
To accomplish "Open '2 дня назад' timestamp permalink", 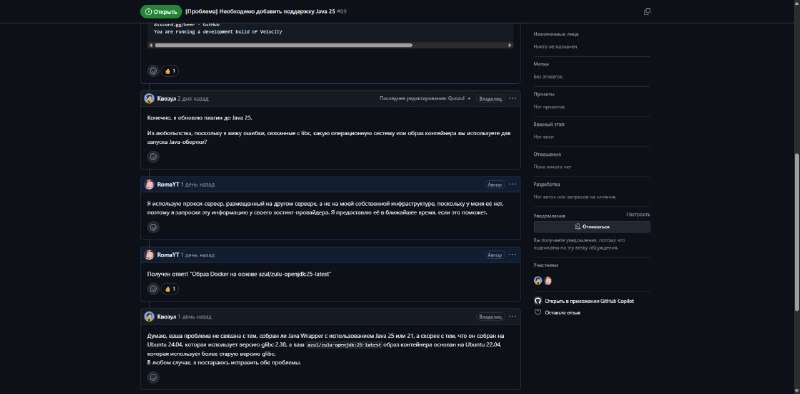I will (x=193, y=98).
